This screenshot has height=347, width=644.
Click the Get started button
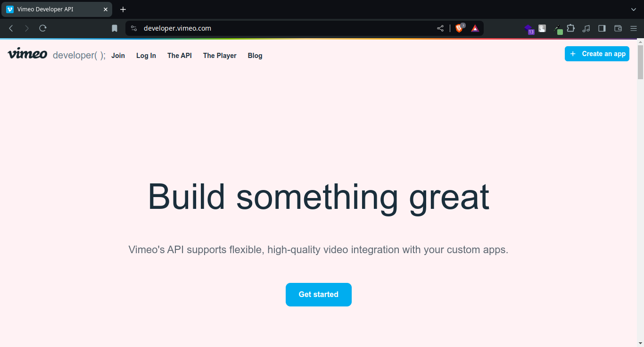coord(318,294)
